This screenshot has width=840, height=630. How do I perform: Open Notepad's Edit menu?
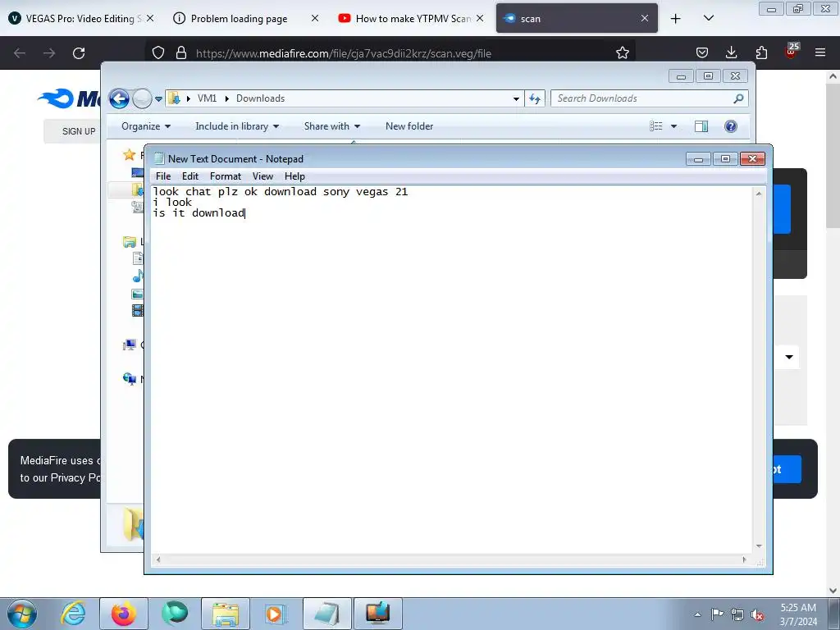(190, 176)
